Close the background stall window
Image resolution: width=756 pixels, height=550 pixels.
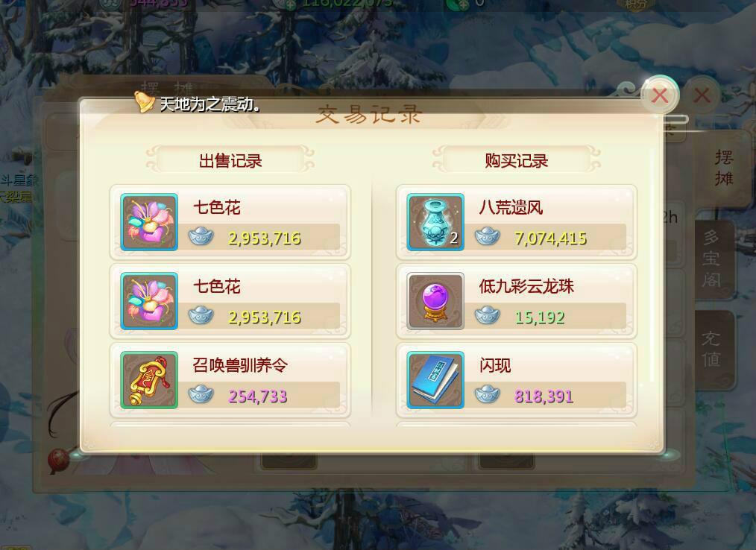tap(702, 95)
